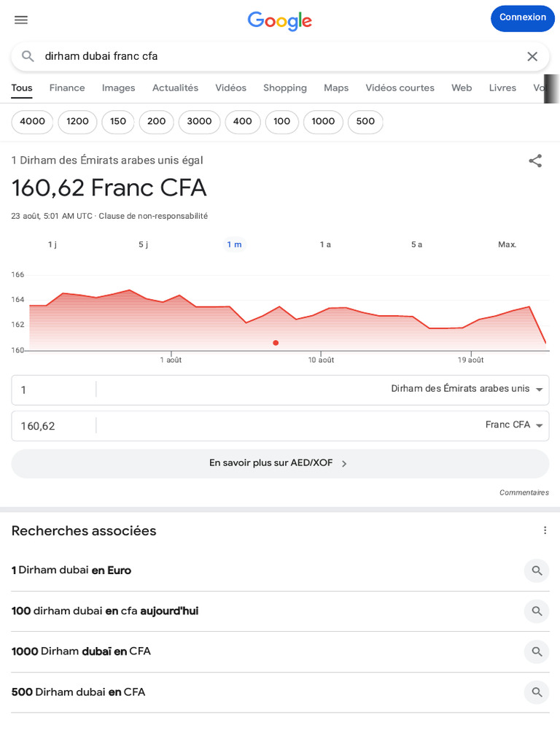The width and height of the screenshot is (560, 747).
Task: Open the Actualités tab
Action: point(175,88)
